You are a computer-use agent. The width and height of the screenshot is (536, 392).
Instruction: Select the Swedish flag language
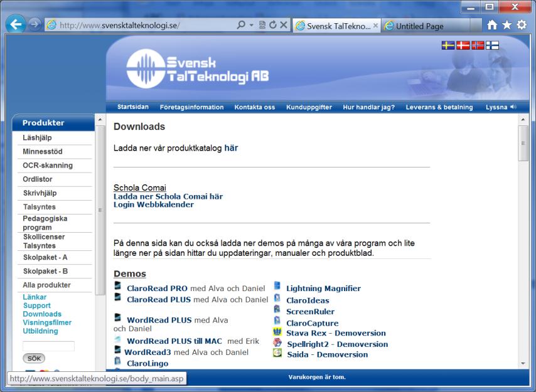point(448,45)
